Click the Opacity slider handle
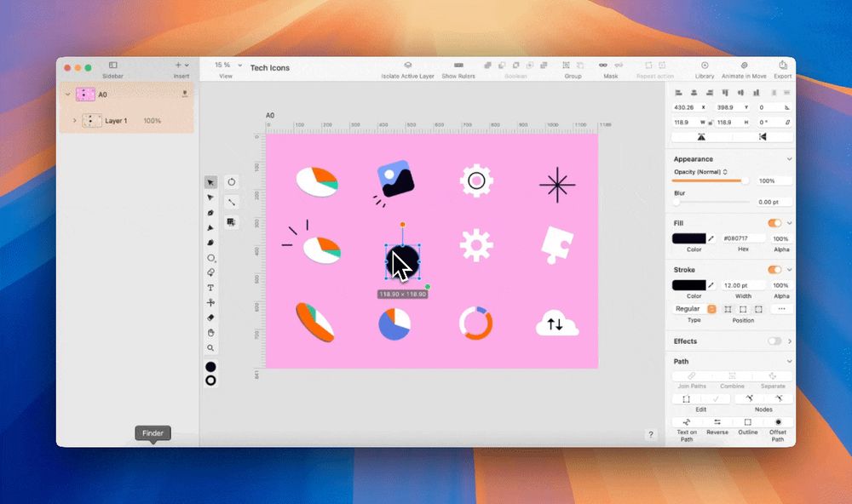This screenshot has height=504, width=852. click(745, 180)
